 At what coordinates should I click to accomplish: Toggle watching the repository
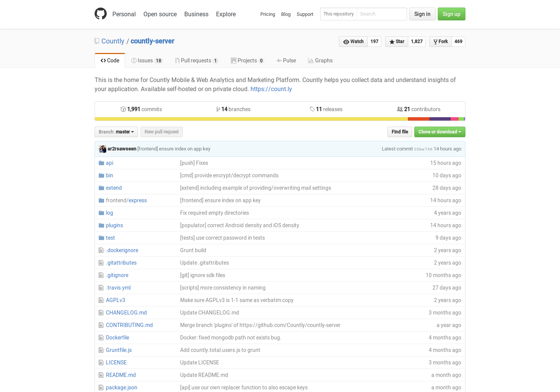tap(353, 42)
